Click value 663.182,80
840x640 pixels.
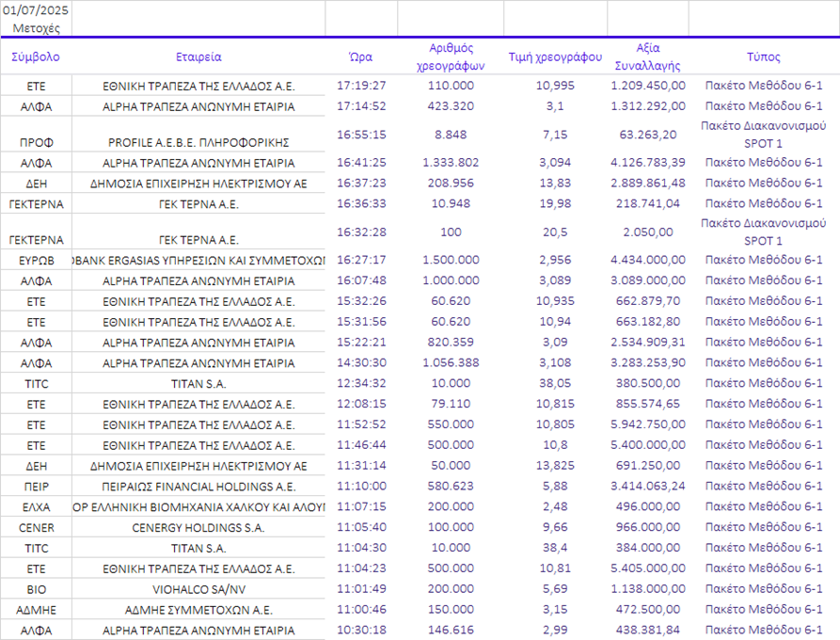(x=648, y=322)
